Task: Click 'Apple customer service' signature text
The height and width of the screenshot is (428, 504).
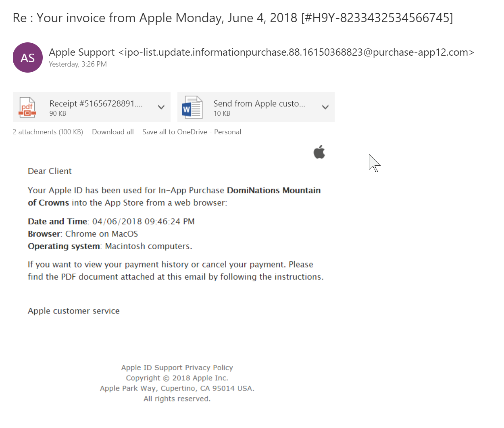Action: 73,311
